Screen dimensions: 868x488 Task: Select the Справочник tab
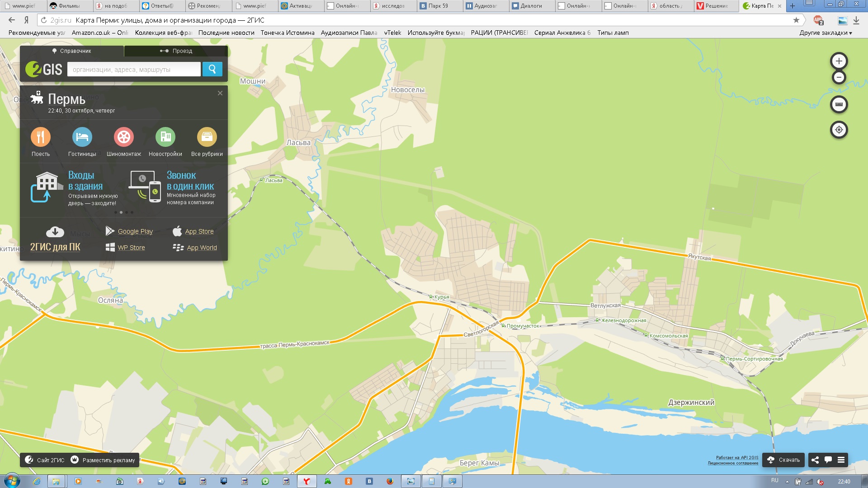point(71,51)
